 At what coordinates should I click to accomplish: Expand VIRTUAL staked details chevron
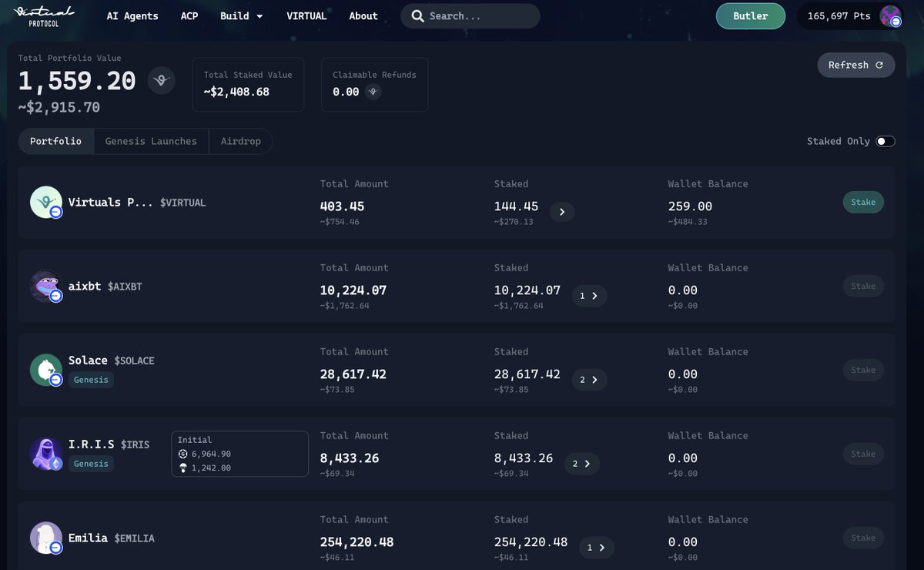[562, 211]
